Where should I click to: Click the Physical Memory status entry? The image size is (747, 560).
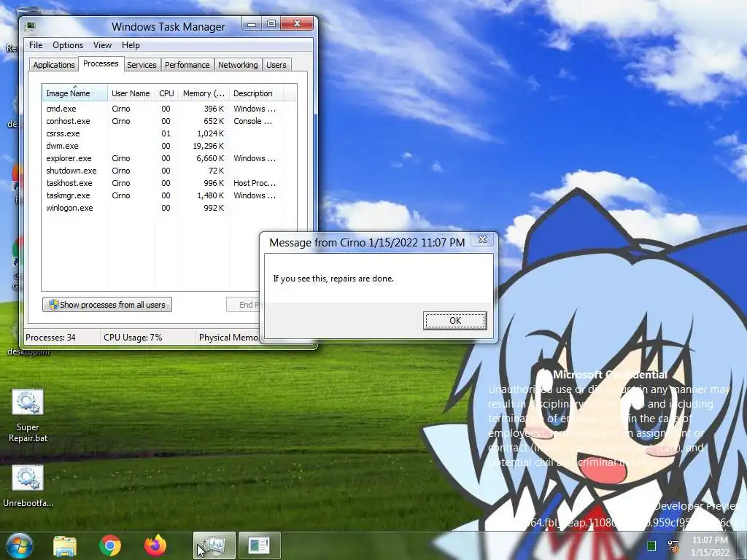[x=228, y=337]
